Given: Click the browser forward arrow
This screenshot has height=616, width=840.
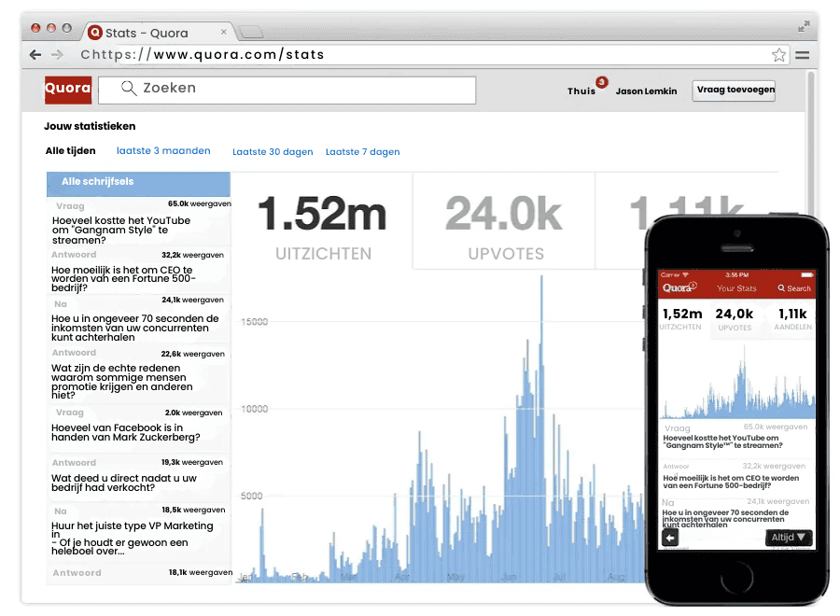Looking at the screenshot, I should pyautogui.click(x=58, y=55).
